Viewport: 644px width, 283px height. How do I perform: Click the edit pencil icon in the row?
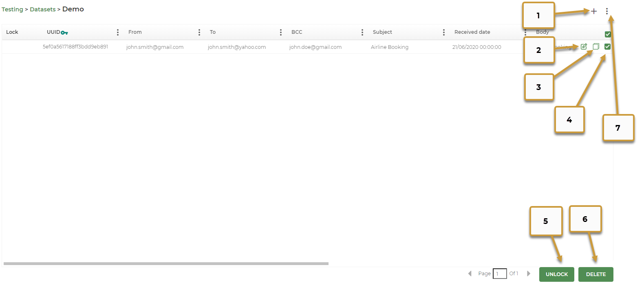point(584,47)
